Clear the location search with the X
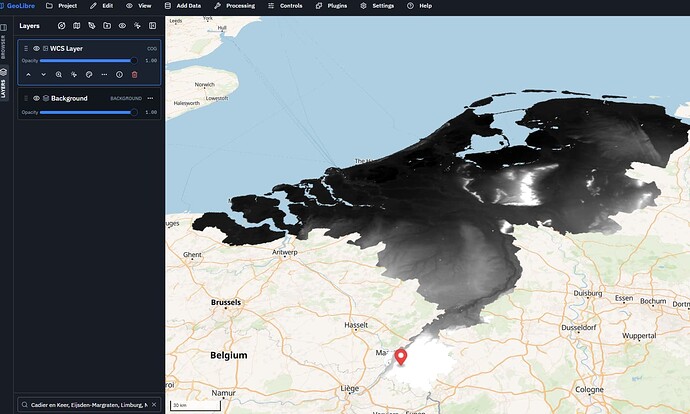The image size is (690, 414). 154,405
